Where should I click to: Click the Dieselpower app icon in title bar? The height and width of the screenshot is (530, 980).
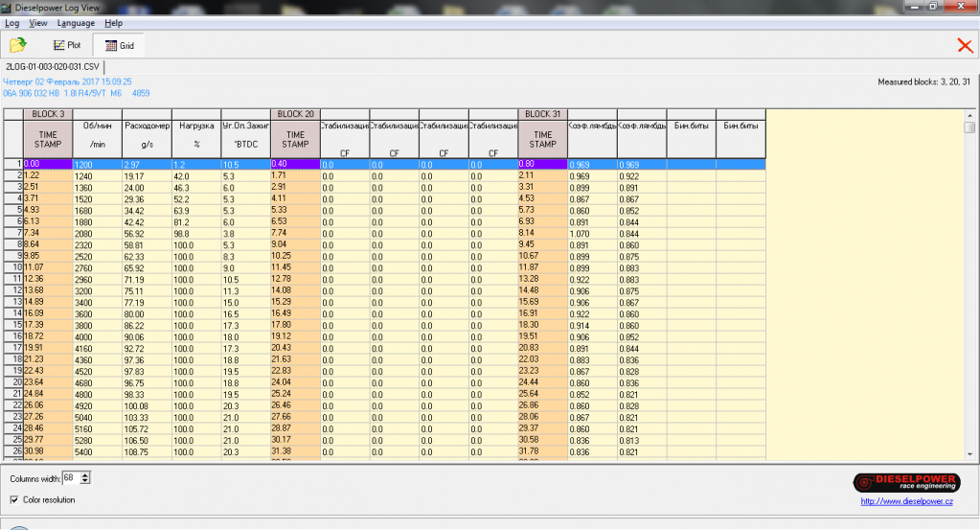pos(8,8)
